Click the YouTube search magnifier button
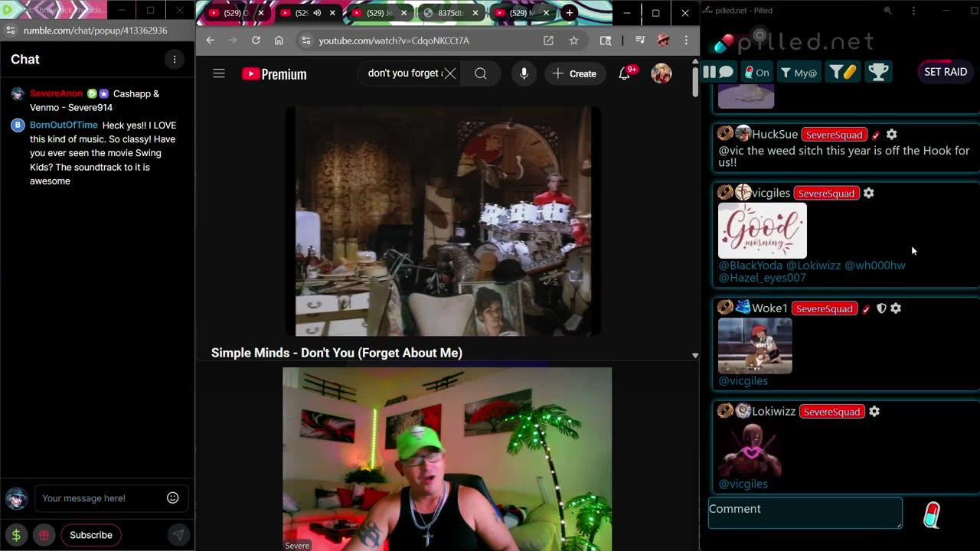This screenshot has width=980, height=551. (480, 73)
